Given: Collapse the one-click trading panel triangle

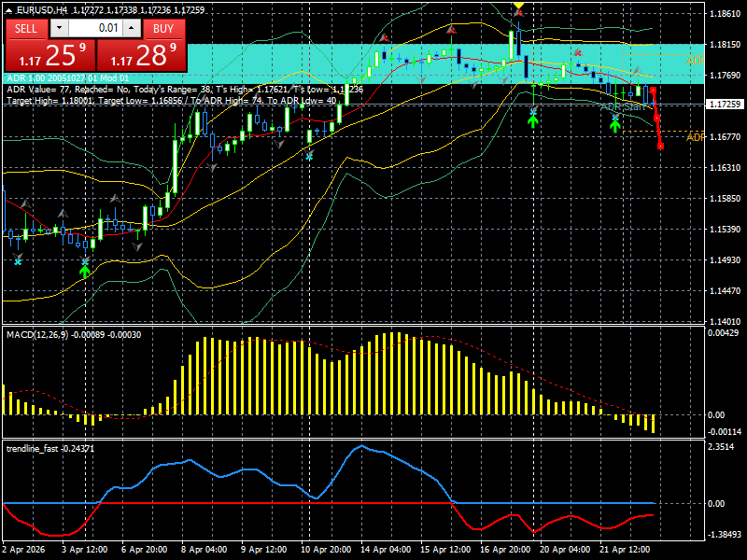Looking at the screenshot, I should (9, 9).
